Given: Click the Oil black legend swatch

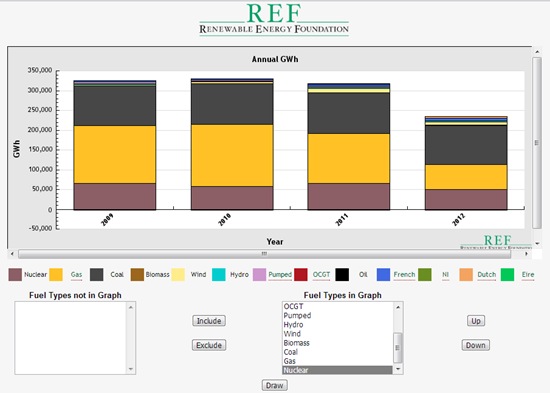Looking at the screenshot, I should pos(342,275).
